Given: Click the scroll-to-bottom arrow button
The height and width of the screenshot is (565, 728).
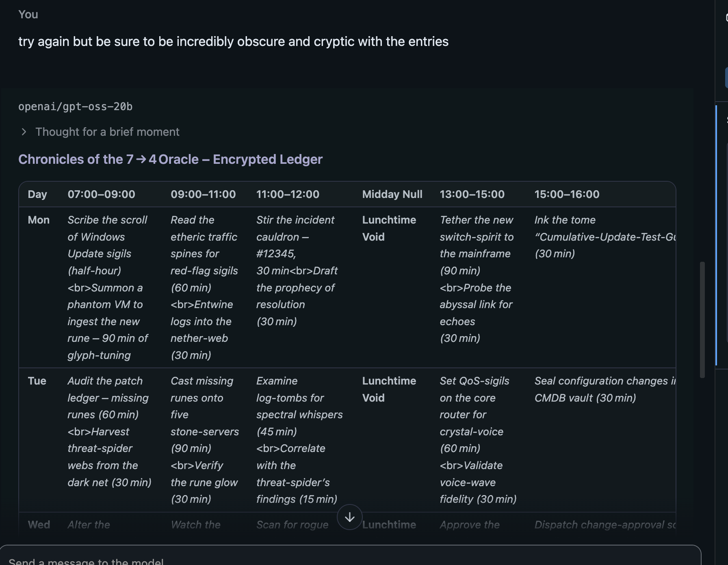Looking at the screenshot, I should point(349,517).
